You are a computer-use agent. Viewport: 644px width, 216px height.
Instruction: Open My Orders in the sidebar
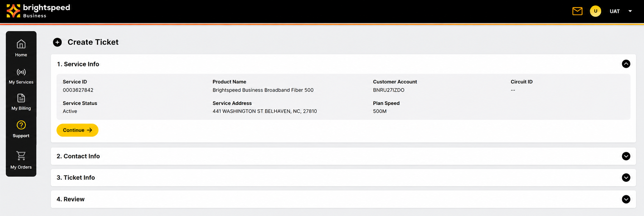21,160
